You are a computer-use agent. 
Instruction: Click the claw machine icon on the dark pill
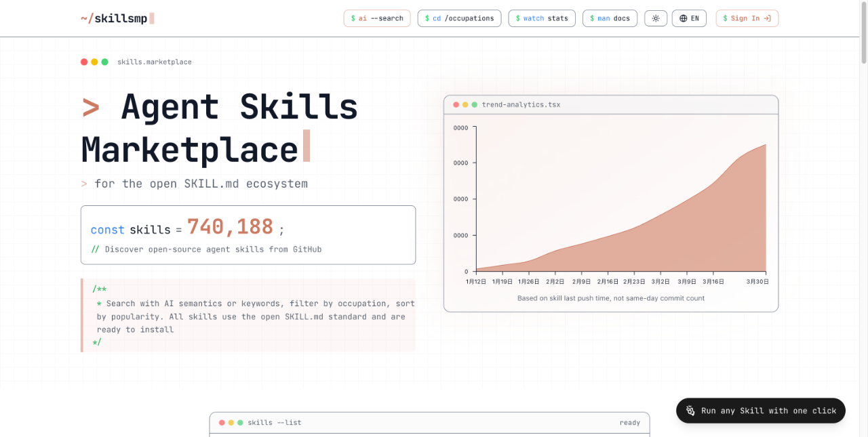tap(690, 411)
